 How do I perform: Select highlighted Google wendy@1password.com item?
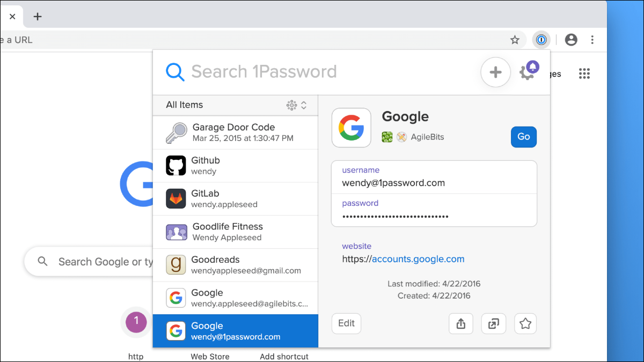[236, 331]
